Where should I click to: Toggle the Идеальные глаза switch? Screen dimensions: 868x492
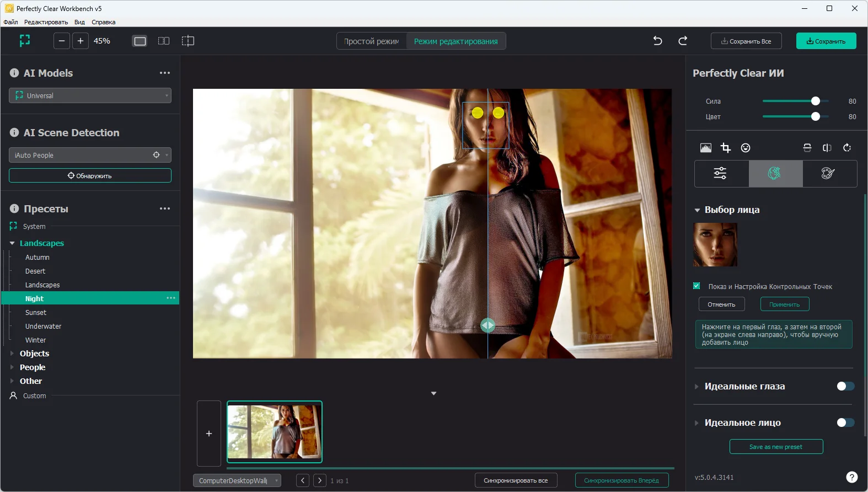click(x=845, y=386)
